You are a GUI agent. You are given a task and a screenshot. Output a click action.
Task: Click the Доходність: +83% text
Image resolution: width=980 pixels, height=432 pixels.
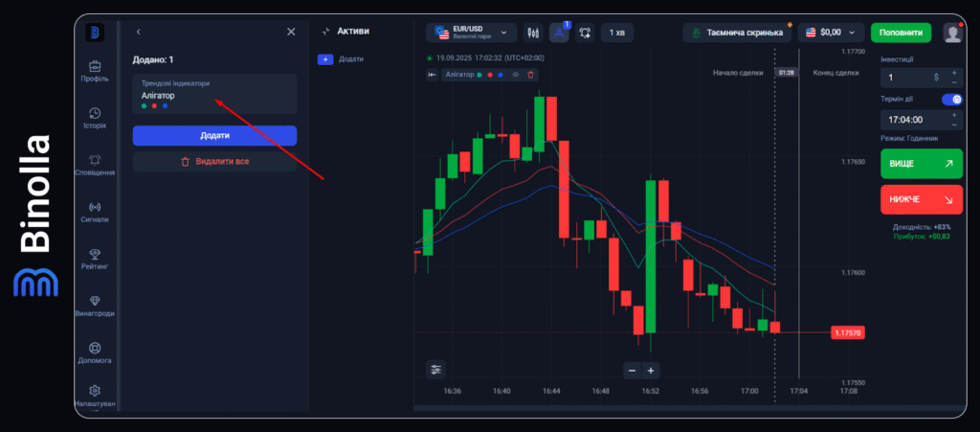(922, 227)
